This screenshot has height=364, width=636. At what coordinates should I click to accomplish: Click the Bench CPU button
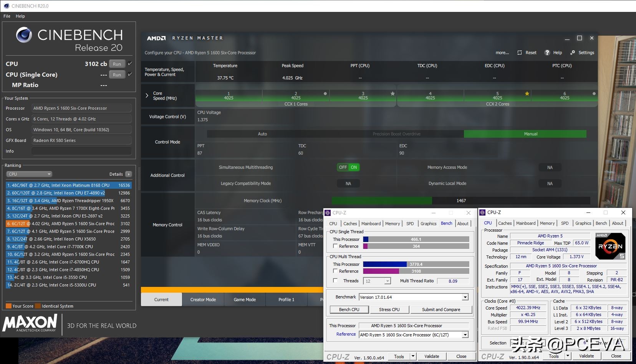[x=349, y=310]
